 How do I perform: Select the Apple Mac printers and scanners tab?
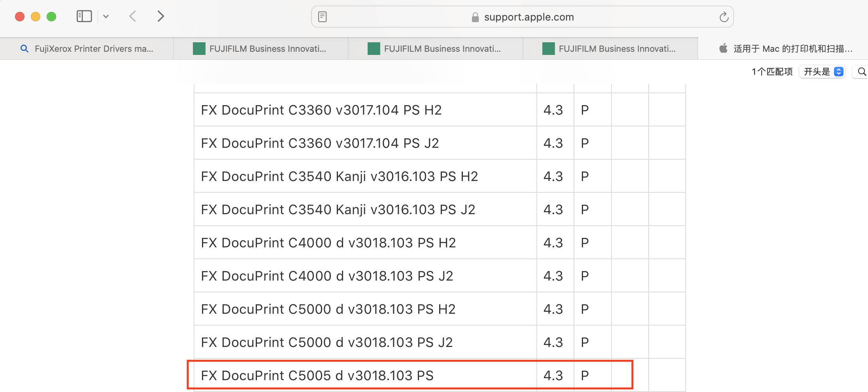[785, 49]
